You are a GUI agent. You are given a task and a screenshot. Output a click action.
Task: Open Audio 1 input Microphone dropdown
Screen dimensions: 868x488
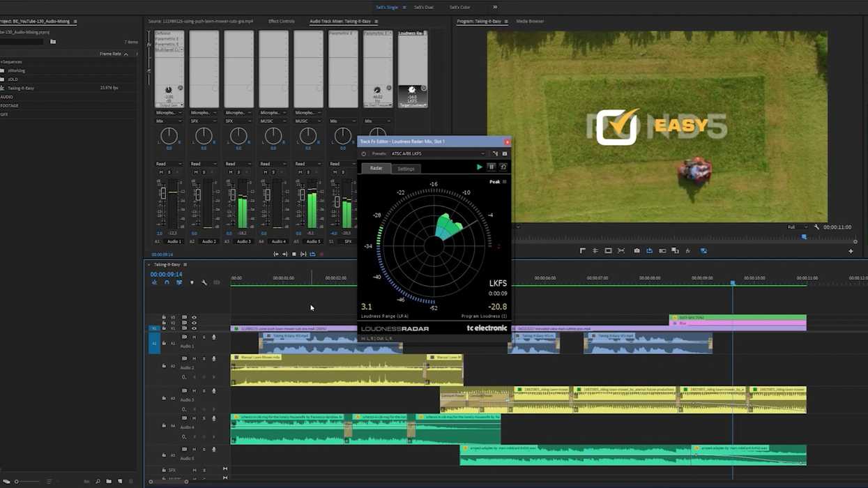point(168,113)
